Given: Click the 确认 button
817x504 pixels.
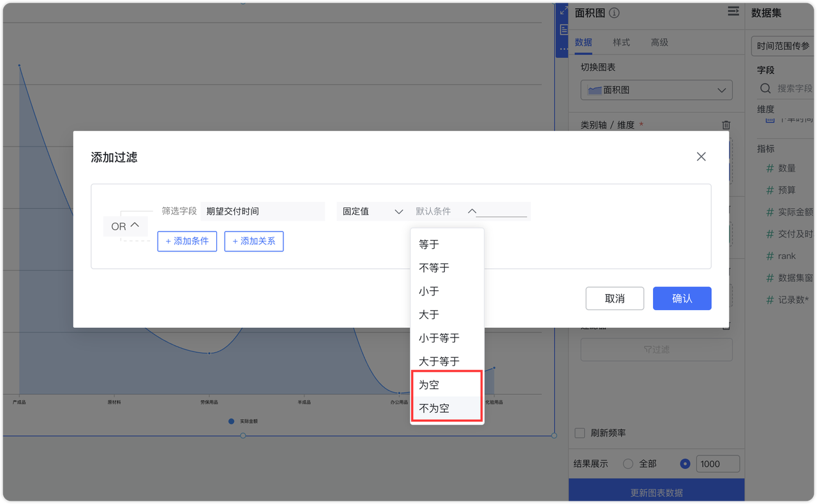Looking at the screenshot, I should click(x=682, y=299).
